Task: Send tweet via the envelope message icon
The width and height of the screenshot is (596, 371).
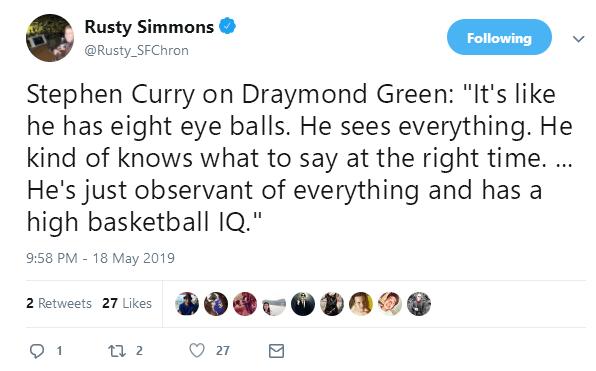Action: tap(276, 350)
